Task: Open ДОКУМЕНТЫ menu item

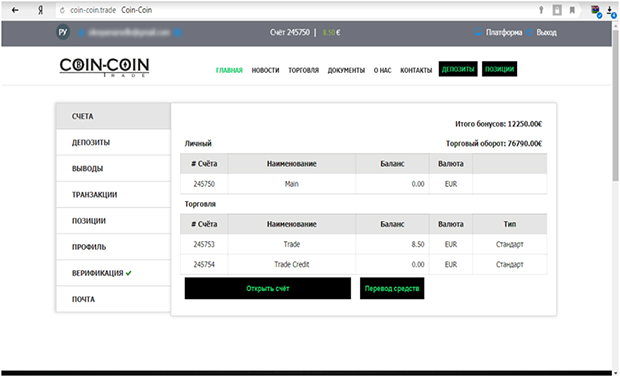Action: 346,70
